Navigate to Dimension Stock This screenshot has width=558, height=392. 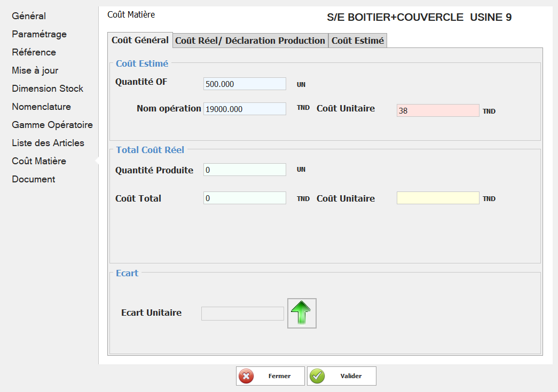[48, 89]
